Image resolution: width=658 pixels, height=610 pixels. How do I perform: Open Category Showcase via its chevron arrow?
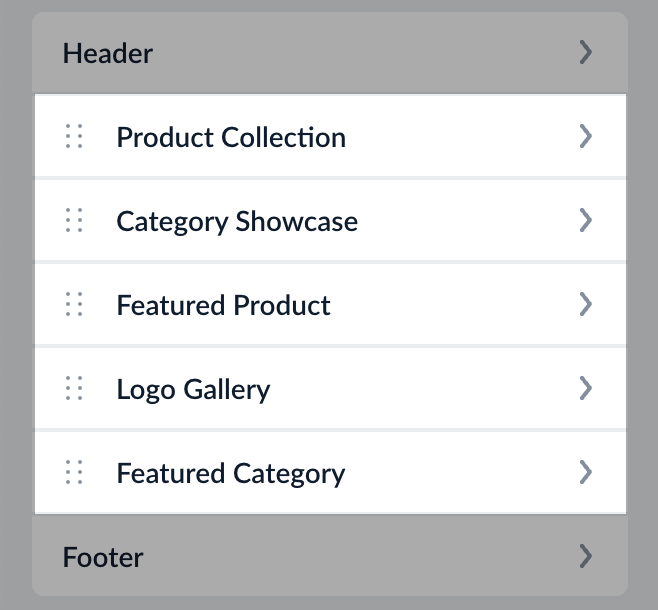click(586, 221)
